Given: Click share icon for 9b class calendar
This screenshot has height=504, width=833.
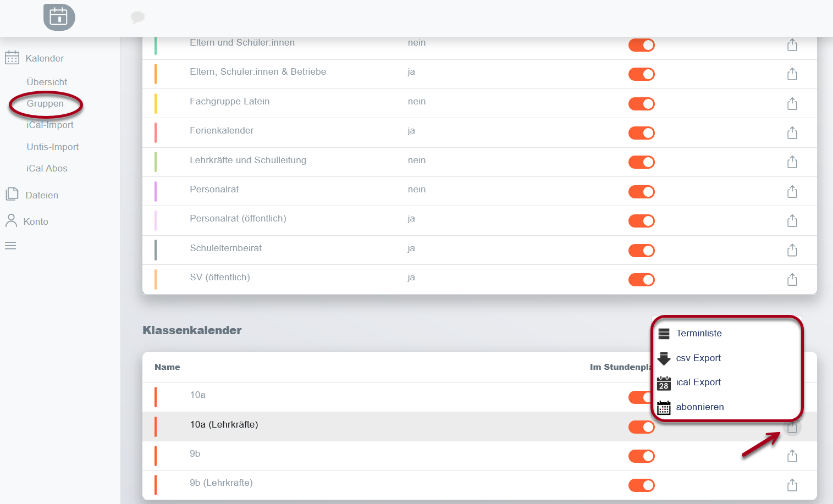Looking at the screenshot, I should coord(792,456).
